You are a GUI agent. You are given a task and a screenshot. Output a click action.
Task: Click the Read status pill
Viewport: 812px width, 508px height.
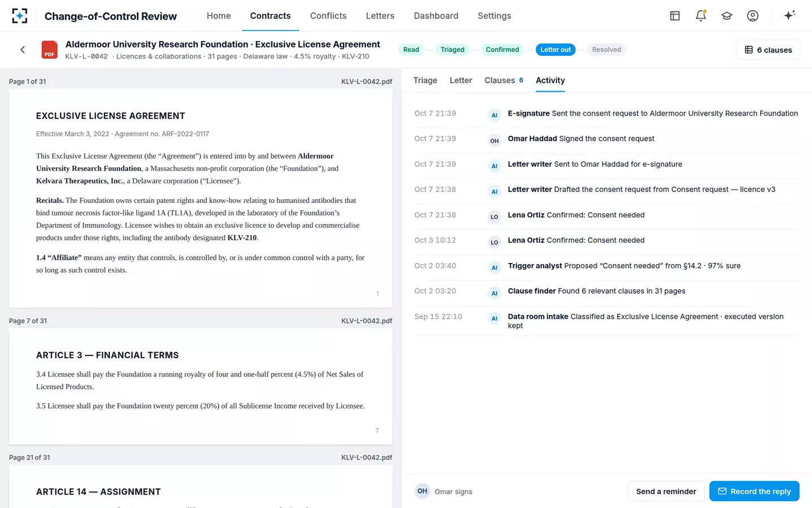click(411, 50)
